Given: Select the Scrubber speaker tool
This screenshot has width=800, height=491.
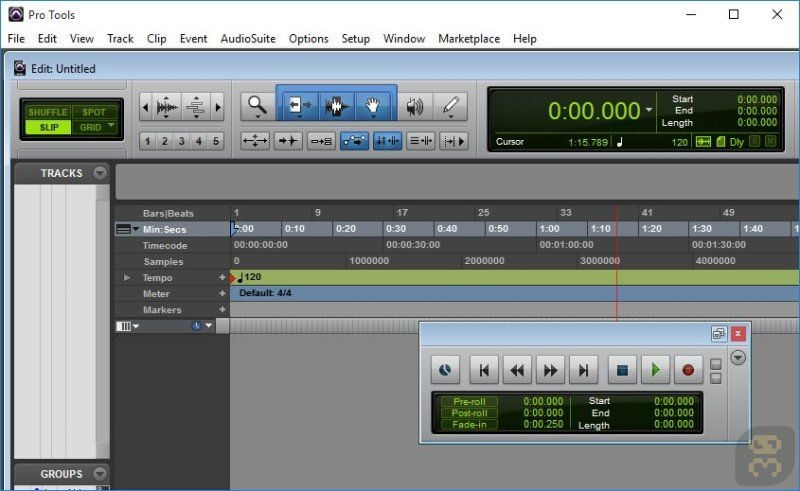Looking at the screenshot, I should 415,106.
